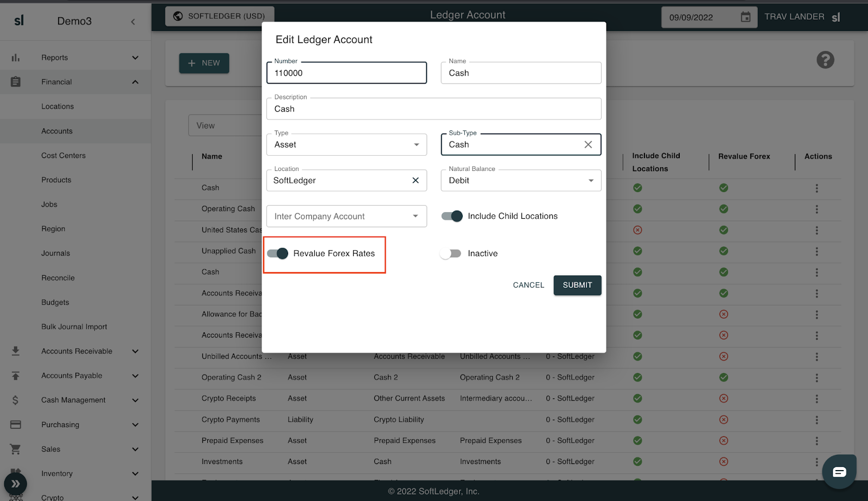Open the Type dropdown showing Asset

346,145
